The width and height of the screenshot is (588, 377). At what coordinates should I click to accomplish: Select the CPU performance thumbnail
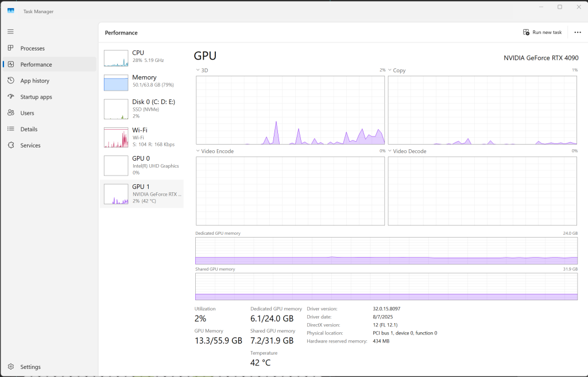(117, 57)
